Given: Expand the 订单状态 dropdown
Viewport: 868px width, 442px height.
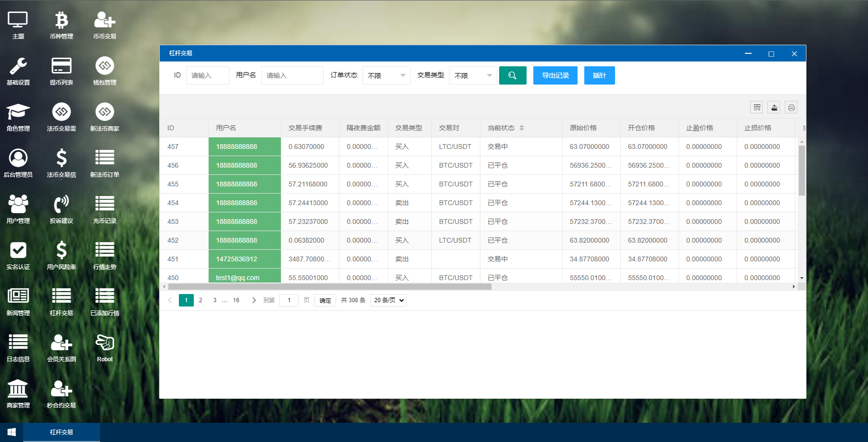Looking at the screenshot, I should point(386,75).
